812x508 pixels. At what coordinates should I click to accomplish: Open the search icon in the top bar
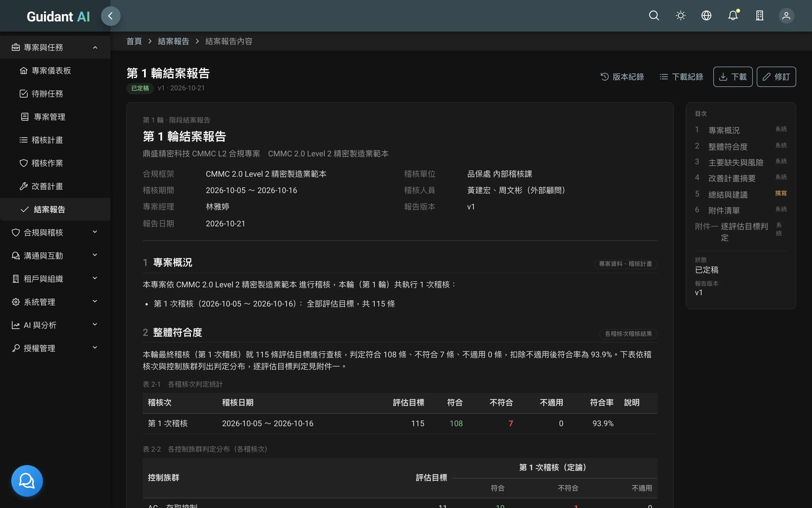point(654,16)
